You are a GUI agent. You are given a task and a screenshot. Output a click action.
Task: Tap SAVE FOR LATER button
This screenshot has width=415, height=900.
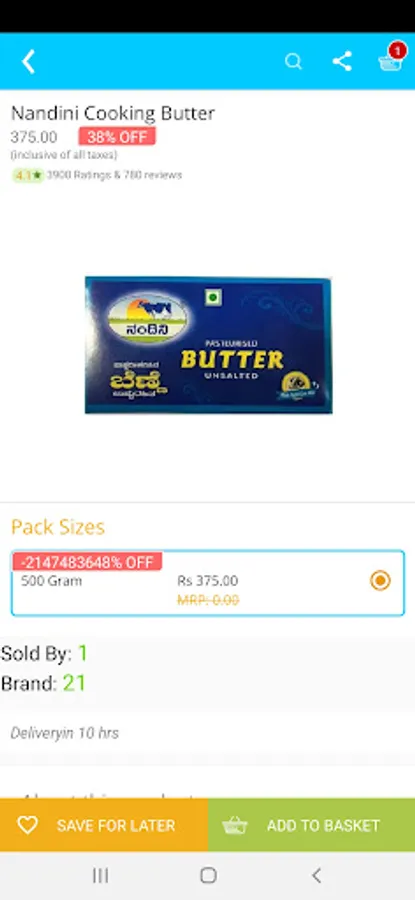104,825
